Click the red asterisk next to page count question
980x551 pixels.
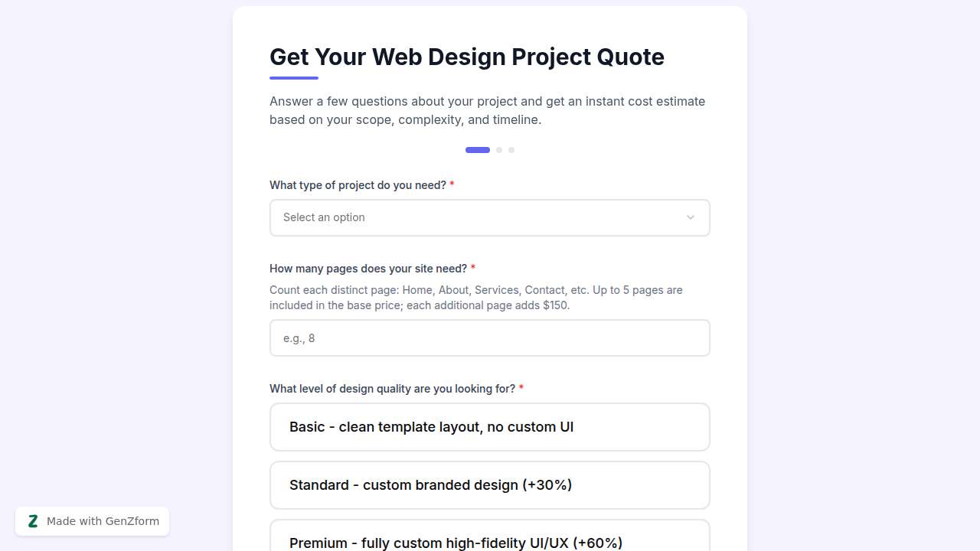point(473,269)
